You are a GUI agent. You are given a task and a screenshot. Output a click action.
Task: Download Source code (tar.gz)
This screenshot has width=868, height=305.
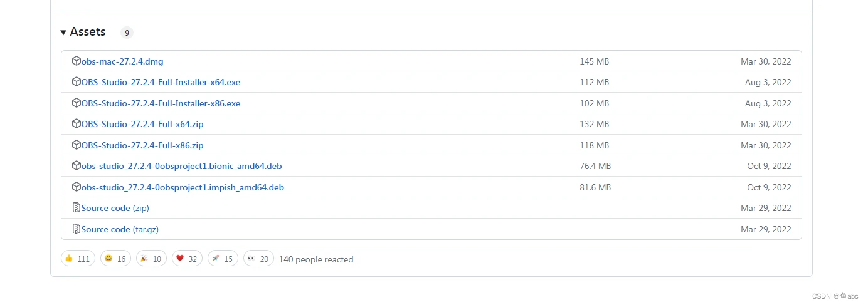[x=120, y=229]
